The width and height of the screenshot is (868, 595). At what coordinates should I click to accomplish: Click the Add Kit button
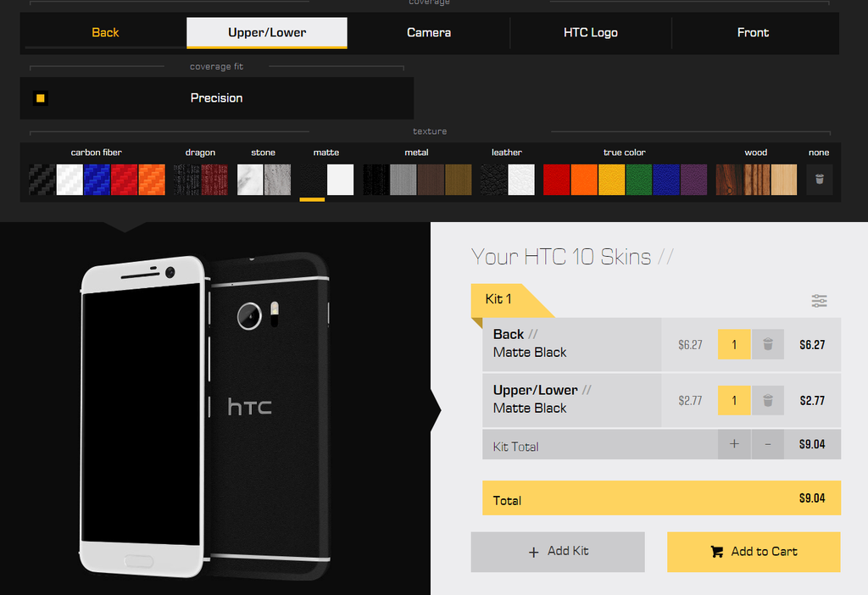558,552
